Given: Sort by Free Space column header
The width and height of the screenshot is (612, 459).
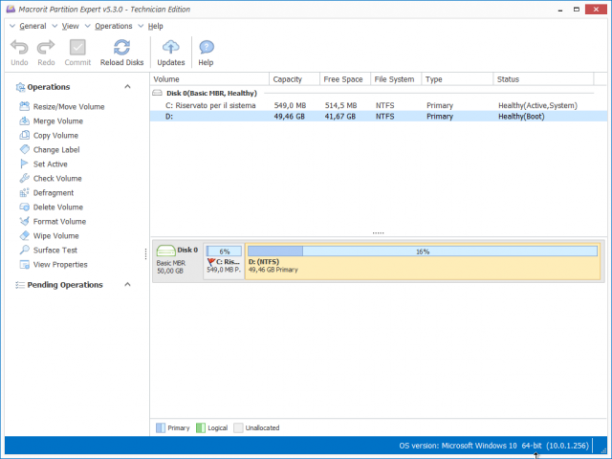Looking at the screenshot, I should pyautogui.click(x=345, y=79).
